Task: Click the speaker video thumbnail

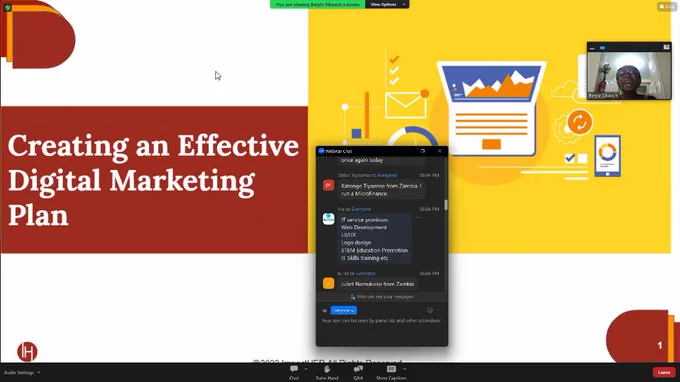Action: point(629,75)
